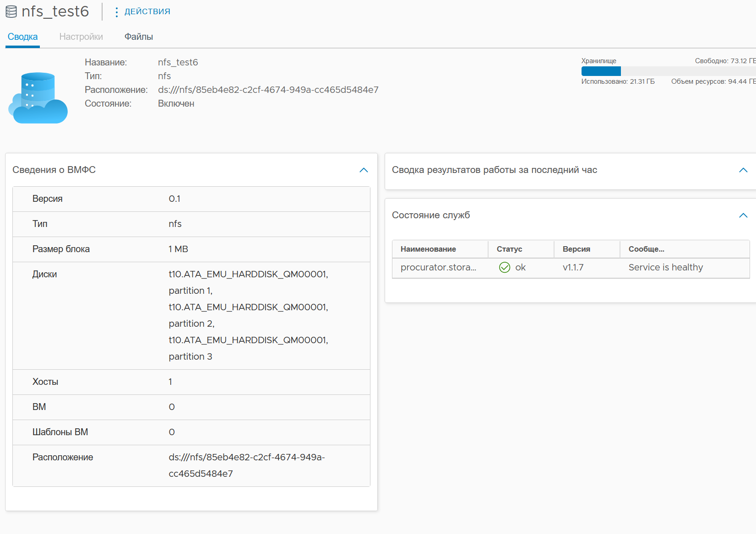
Task: Click the Расположение ds:///nfs path in header
Action: click(268, 90)
